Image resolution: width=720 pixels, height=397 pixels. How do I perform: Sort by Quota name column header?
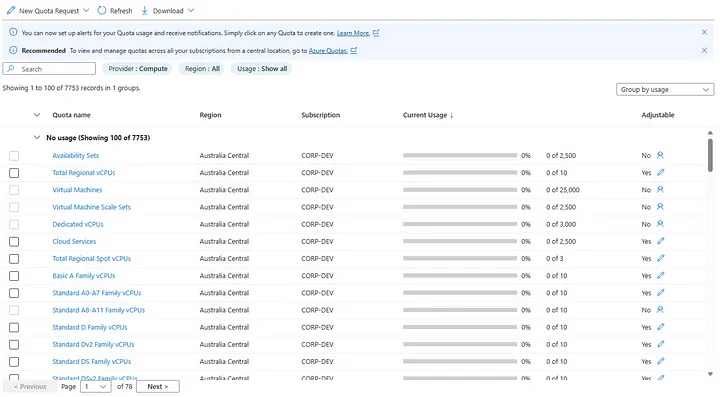coord(71,115)
